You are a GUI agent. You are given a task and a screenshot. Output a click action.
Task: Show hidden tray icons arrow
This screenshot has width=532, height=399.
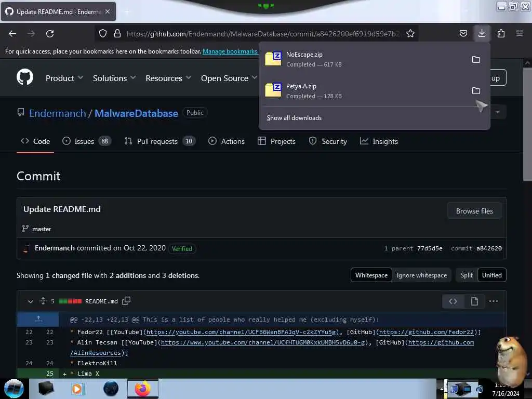441,389
